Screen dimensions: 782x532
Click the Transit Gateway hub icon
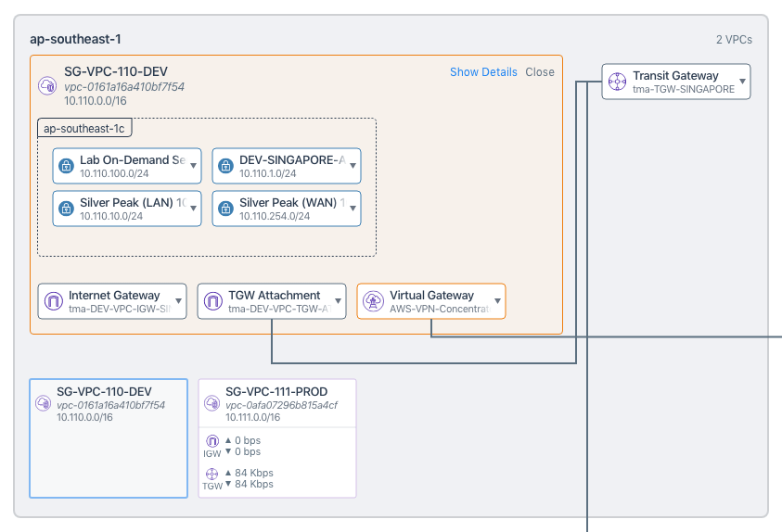tap(618, 82)
